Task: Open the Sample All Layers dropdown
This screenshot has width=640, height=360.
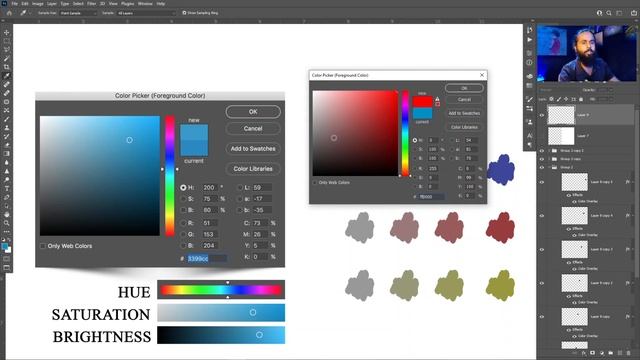Action: 146,13
